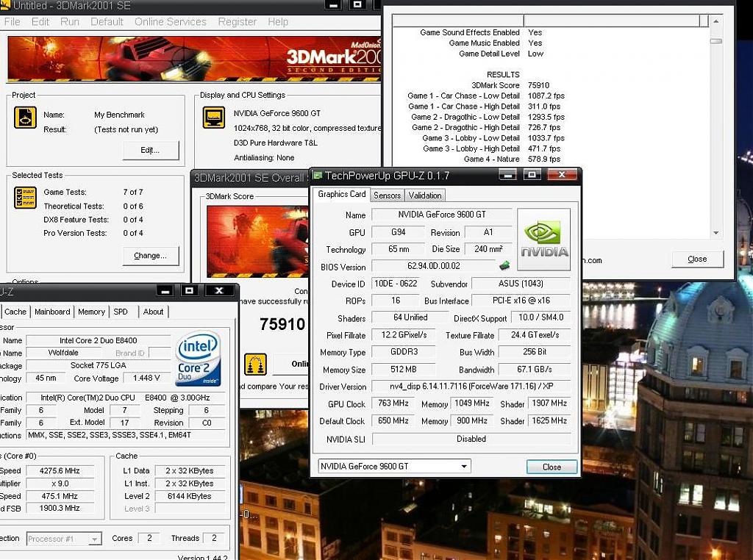
Task: Close GPU-Z with the red X
Action: pos(561,175)
